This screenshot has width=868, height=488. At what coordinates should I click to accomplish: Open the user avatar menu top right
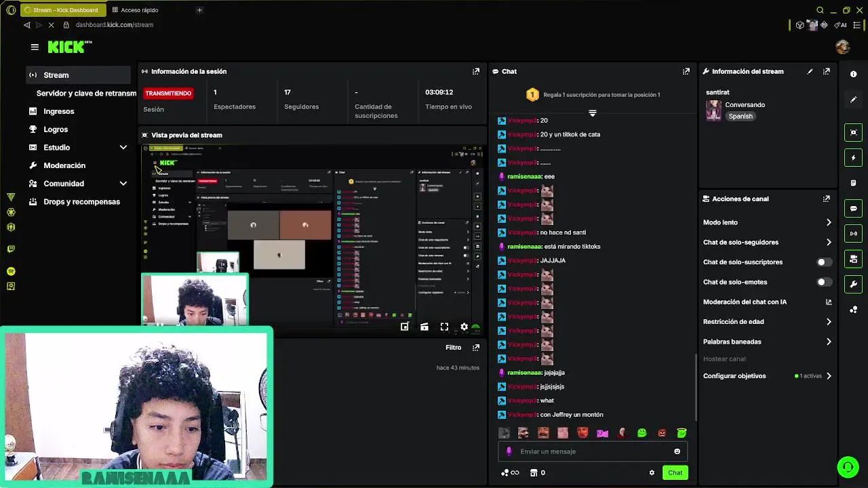(843, 47)
